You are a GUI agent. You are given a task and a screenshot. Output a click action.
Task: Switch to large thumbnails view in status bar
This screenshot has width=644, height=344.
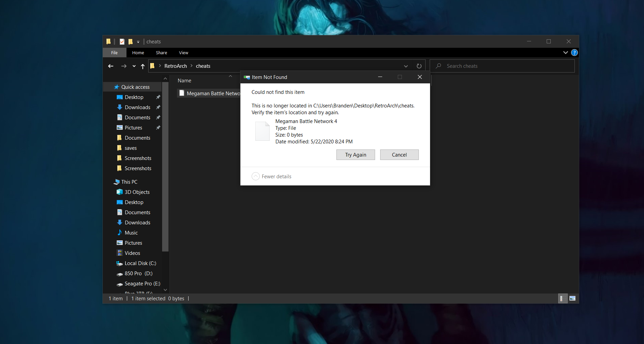[573, 299]
